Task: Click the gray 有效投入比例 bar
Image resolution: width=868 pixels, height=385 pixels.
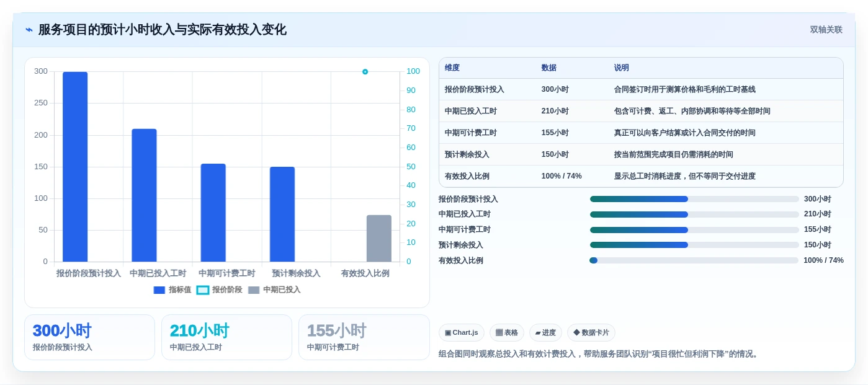Action: click(x=379, y=239)
